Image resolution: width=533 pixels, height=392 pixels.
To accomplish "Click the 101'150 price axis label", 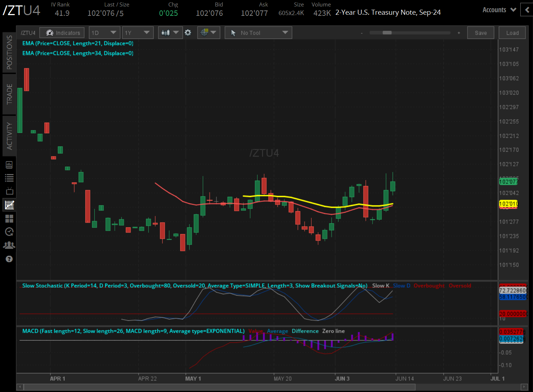I will tap(509, 265).
